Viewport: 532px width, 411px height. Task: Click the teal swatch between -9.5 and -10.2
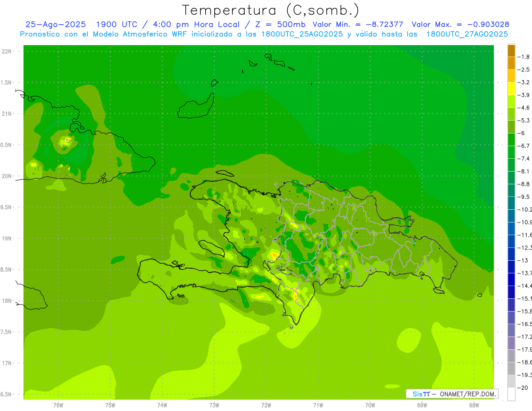tap(511, 203)
